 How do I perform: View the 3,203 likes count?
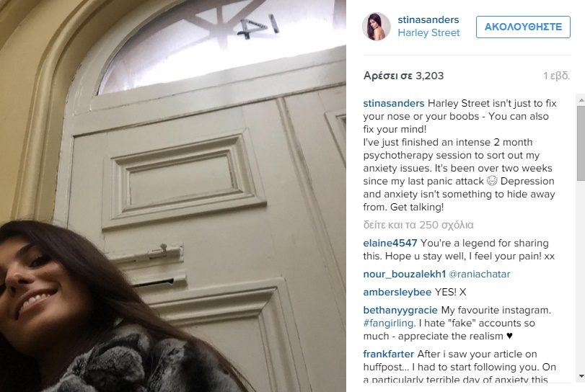(x=404, y=76)
